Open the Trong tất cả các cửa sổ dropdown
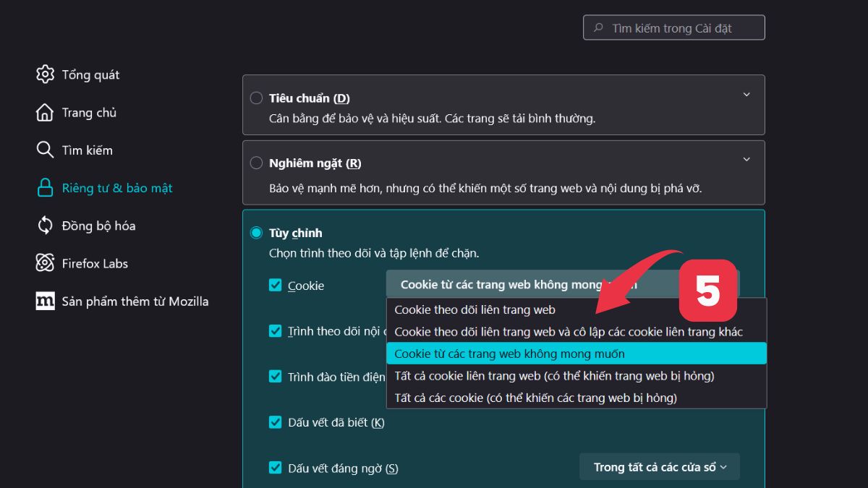This screenshot has width=868, height=488. coord(659,466)
